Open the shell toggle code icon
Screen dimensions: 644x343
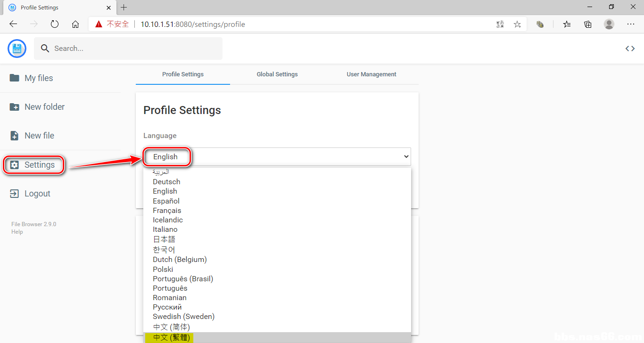[x=630, y=49]
